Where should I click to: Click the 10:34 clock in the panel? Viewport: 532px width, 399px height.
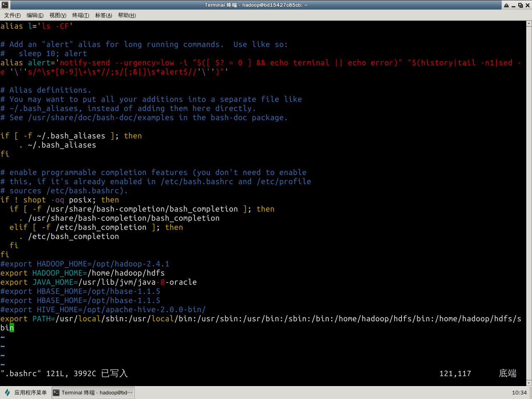tap(519, 392)
